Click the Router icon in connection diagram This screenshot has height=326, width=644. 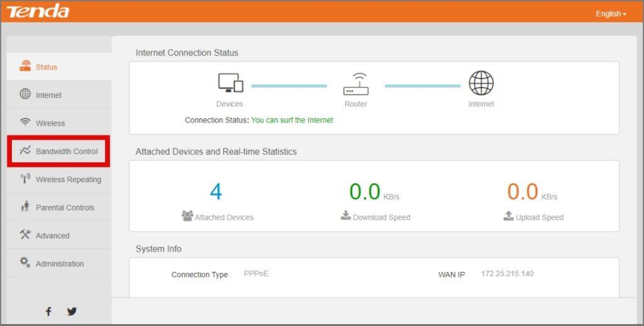click(356, 84)
